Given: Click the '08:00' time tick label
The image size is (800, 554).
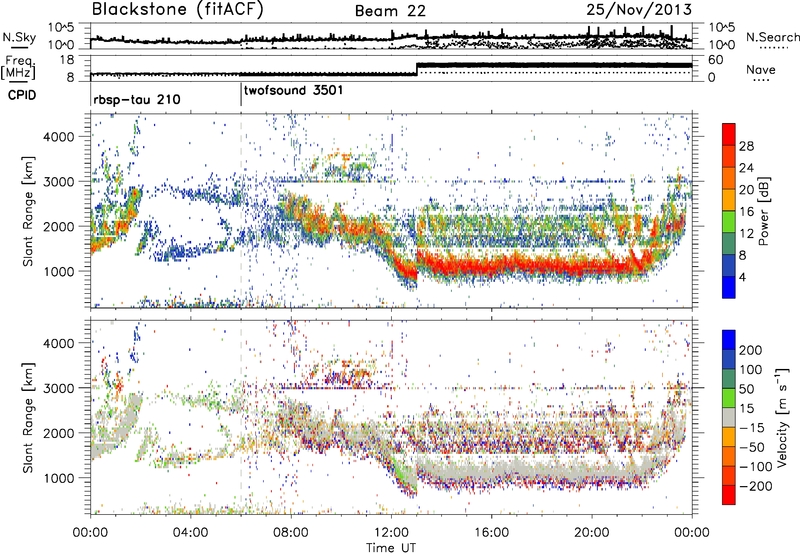Looking at the screenshot, I should tap(291, 533).
